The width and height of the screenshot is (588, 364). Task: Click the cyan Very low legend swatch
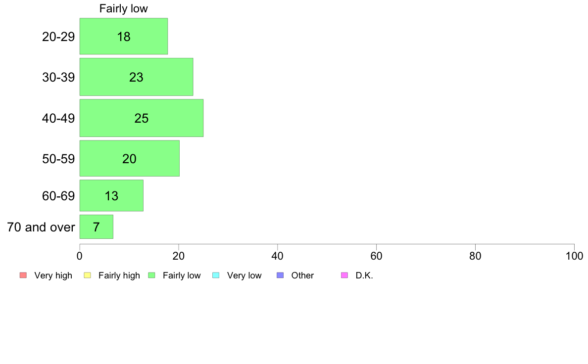[216, 275]
